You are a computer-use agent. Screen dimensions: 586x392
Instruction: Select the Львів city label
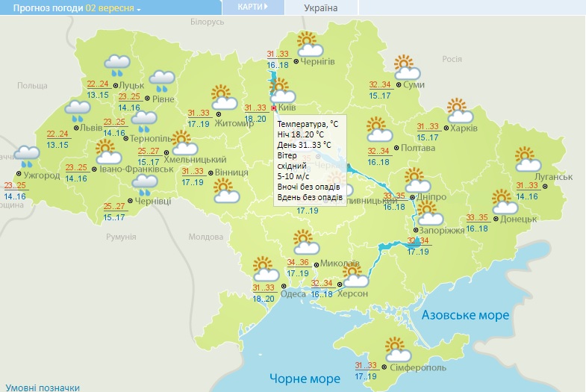[91, 128]
